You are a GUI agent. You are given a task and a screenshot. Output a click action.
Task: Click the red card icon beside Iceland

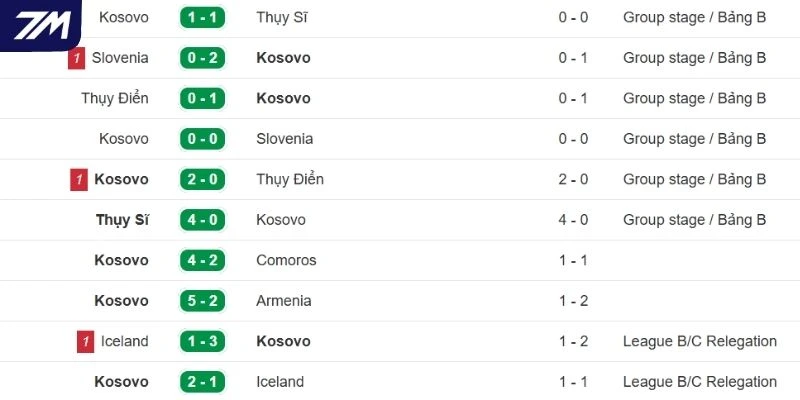click(x=85, y=341)
